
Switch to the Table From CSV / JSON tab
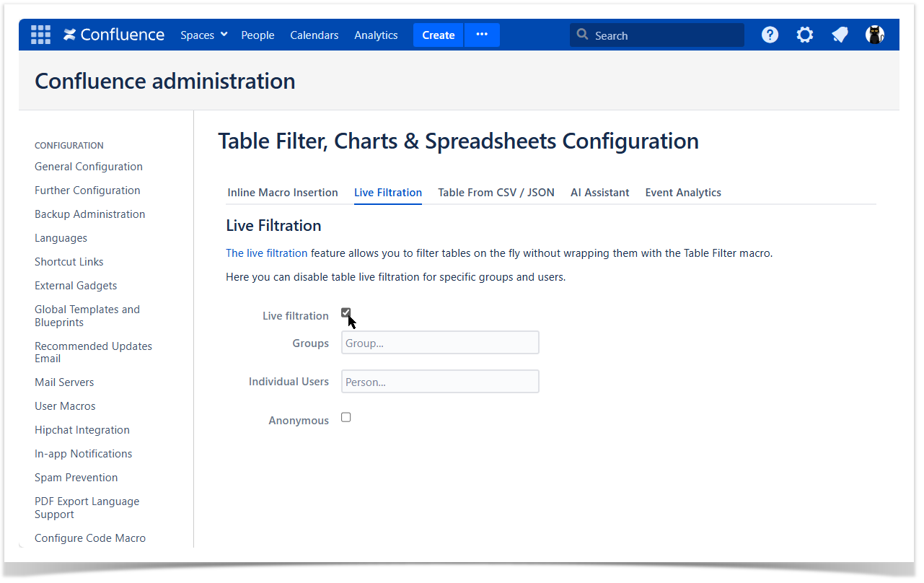pyautogui.click(x=496, y=193)
